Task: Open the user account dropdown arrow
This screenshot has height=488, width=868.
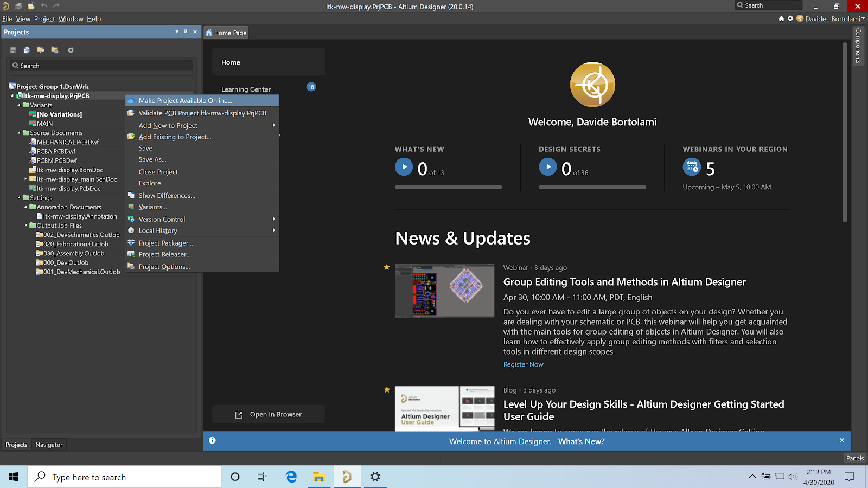Action: coord(863,18)
